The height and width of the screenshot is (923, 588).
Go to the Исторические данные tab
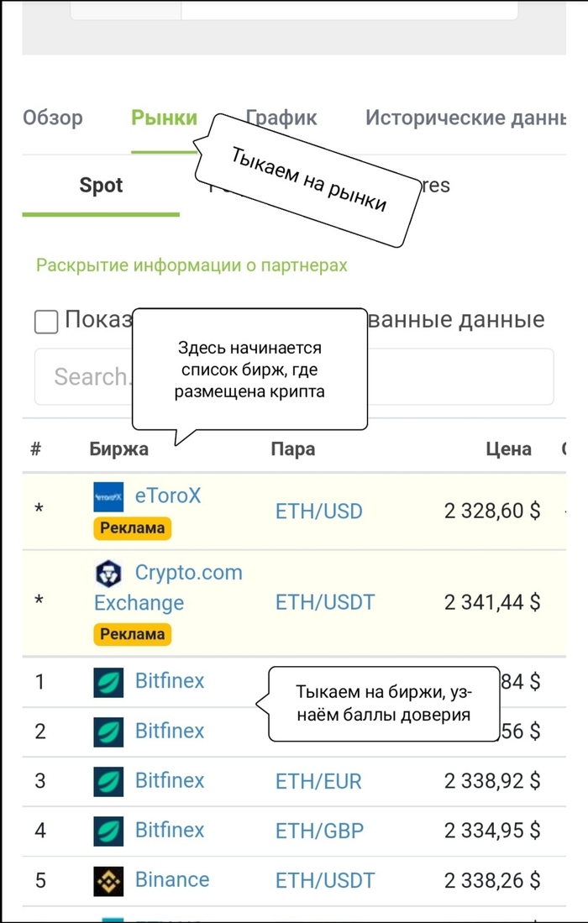pyautogui.click(x=465, y=118)
